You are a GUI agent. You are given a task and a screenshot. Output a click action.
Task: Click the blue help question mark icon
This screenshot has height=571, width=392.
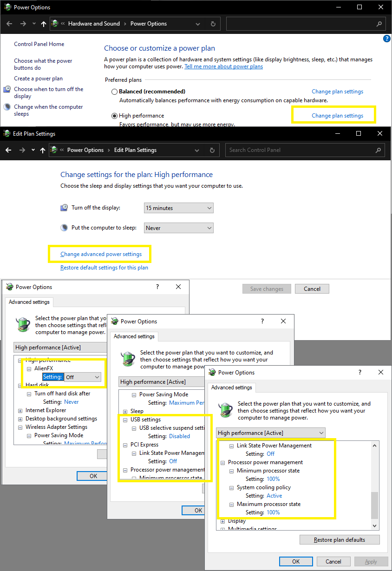pyautogui.click(x=386, y=39)
